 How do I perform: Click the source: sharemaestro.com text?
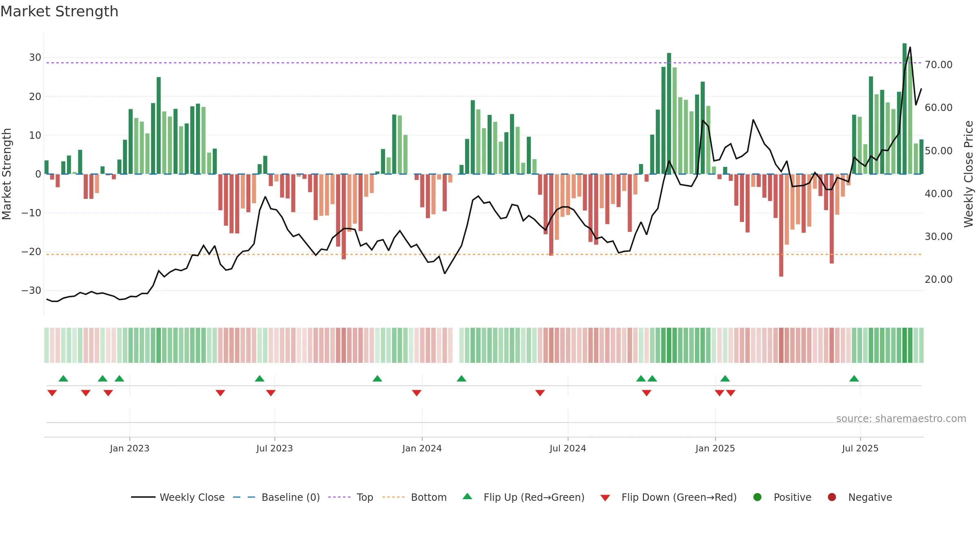pos(901,419)
